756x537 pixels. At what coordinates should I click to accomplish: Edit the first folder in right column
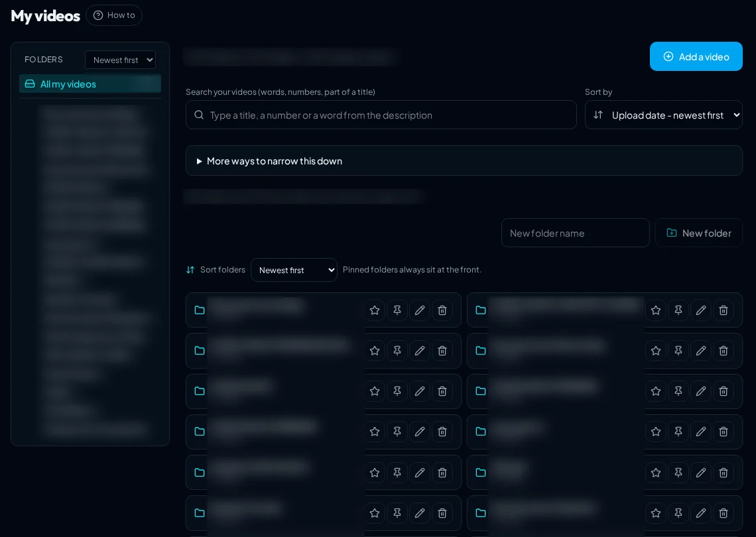(x=701, y=310)
